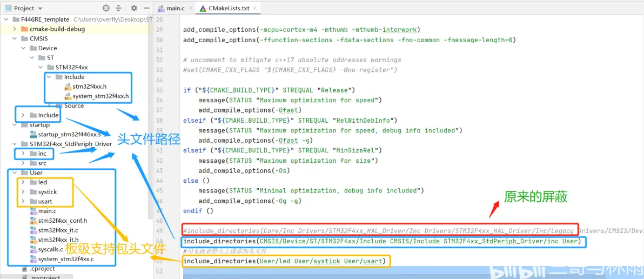Hide the Project tool window
Image resolution: width=644 pixels, height=279 pixels.
146,8
